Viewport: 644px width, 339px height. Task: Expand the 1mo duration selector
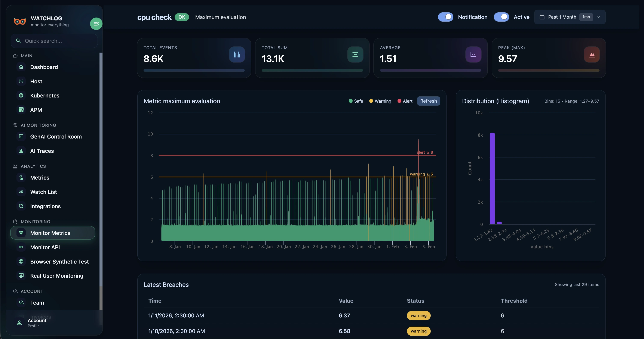click(586, 17)
